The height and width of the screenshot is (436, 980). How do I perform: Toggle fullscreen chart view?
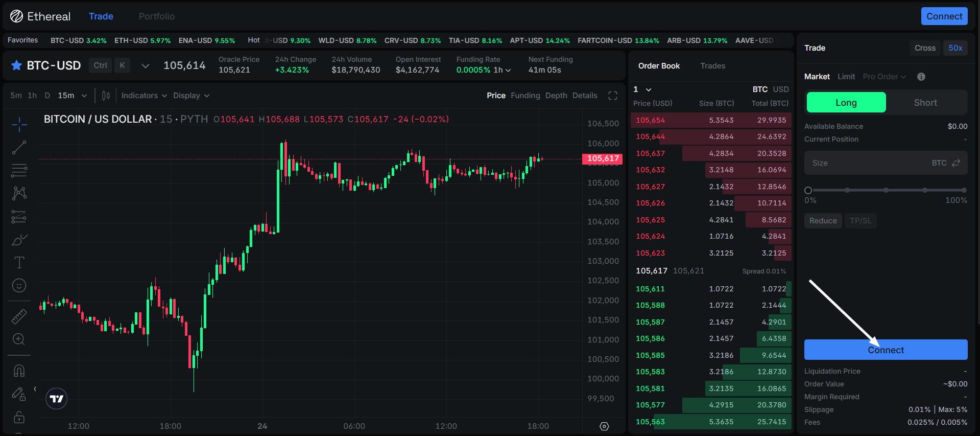tap(613, 96)
